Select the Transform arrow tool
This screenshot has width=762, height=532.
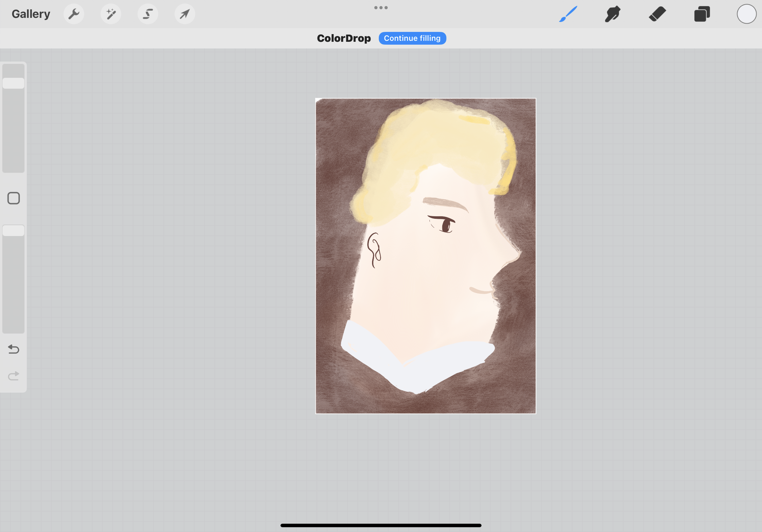pyautogui.click(x=184, y=14)
